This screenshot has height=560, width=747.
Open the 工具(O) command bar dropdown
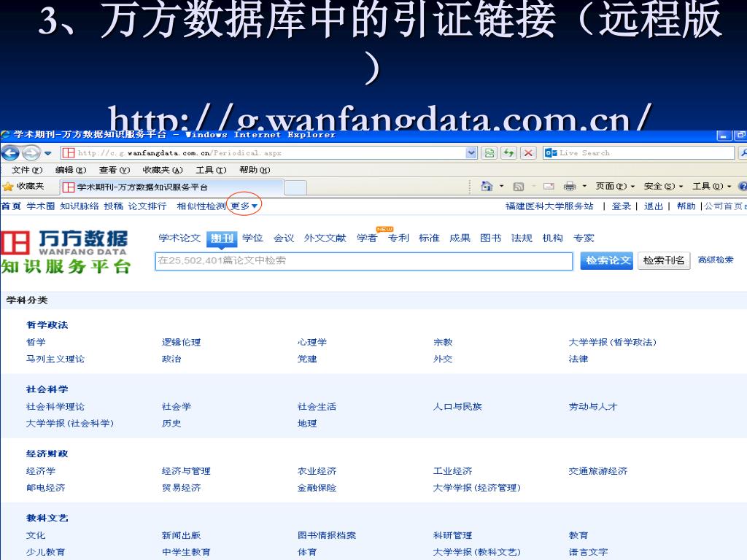point(712,186)
